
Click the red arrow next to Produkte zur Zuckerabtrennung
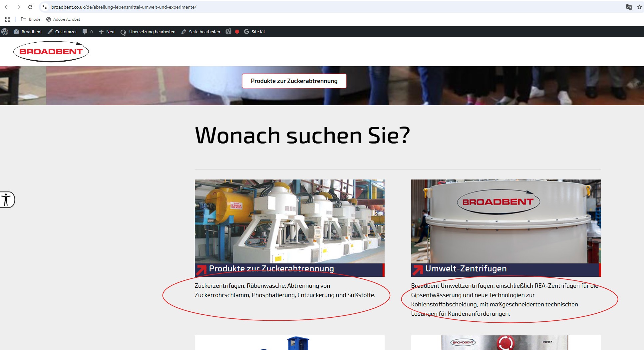[x=201, y=270]
